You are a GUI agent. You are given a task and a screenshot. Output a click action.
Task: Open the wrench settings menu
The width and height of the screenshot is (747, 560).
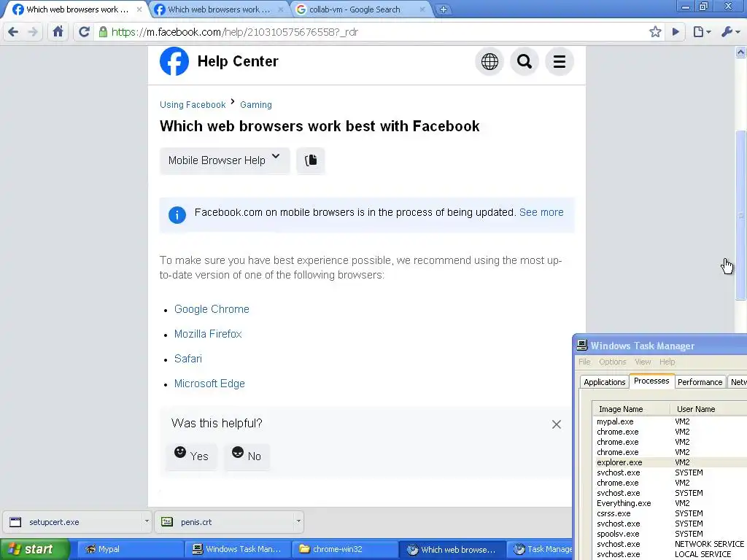(730, 32)
